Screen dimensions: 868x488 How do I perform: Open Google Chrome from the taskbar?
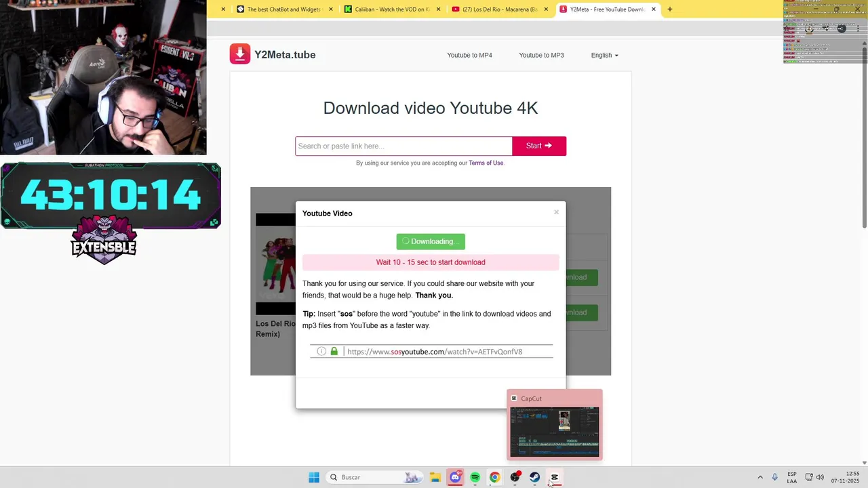coord(495,477)
